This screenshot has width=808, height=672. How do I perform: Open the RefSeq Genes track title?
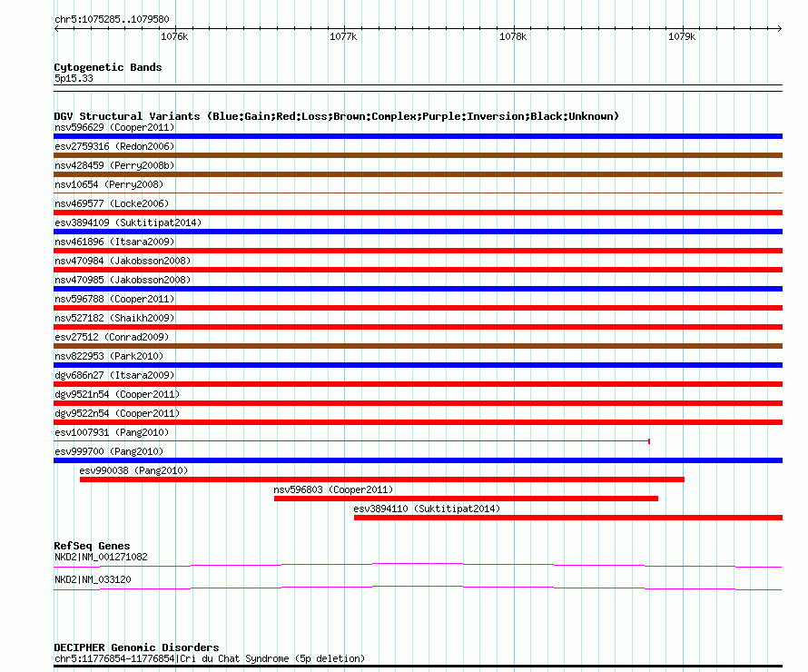click(92, 546)
